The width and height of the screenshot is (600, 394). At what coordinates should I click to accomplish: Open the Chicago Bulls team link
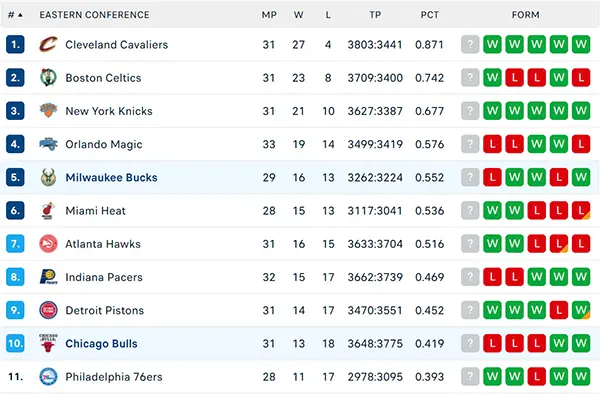pyautogui.click(x=101, y=344)
